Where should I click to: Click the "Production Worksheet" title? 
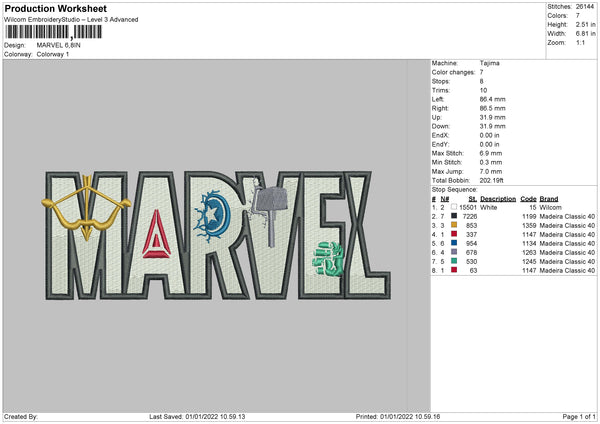[55, 8]
